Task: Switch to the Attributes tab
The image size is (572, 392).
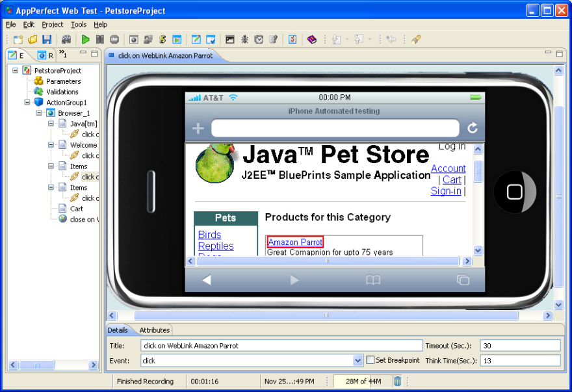Action: pos(154,330)
